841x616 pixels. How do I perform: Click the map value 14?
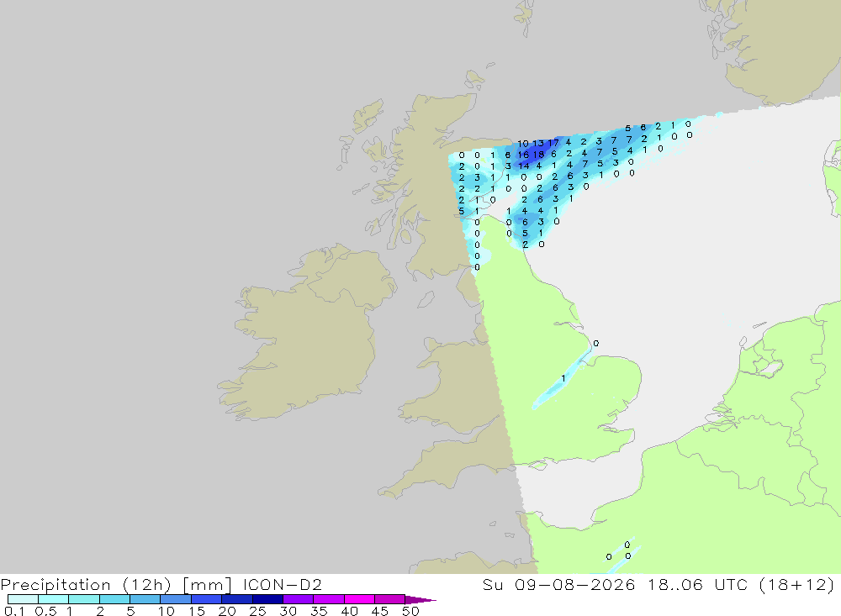click(523, 166)
